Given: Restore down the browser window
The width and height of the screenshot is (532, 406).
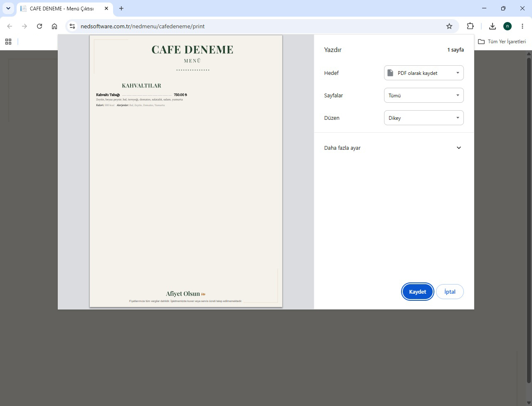Looking at the screenshot, I should [x=503, y=8].
